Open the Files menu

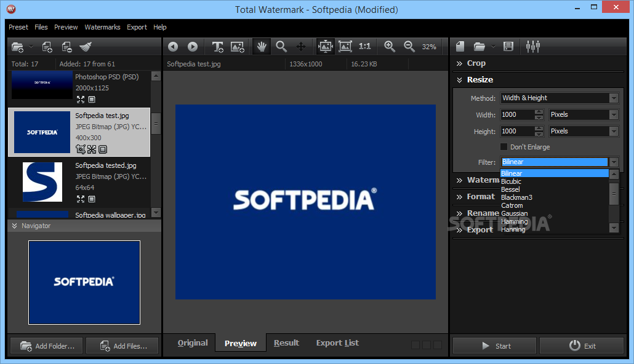(x=41, y=27)
